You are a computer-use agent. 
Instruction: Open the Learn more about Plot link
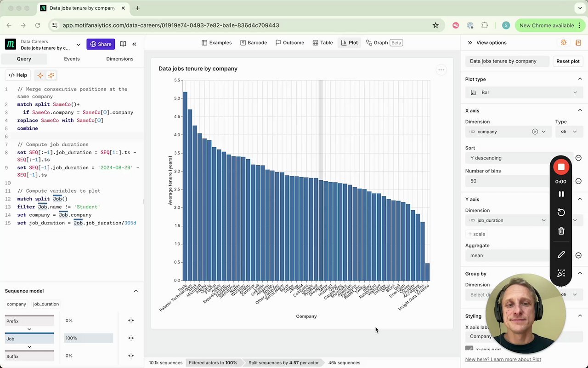click(x=503, y=359)
